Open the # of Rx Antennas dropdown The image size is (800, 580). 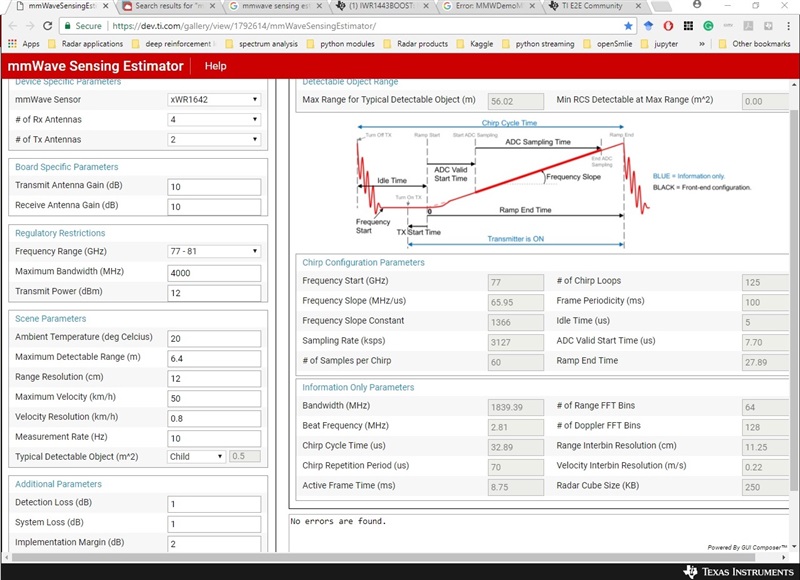tap(214, 119)
